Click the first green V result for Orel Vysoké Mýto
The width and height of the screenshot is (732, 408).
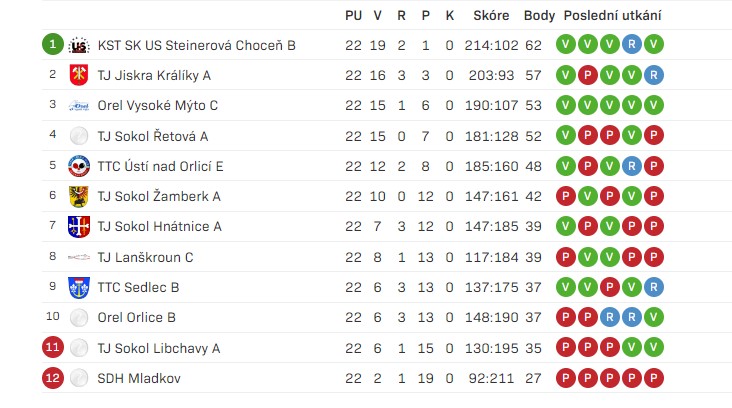[566, 105]
